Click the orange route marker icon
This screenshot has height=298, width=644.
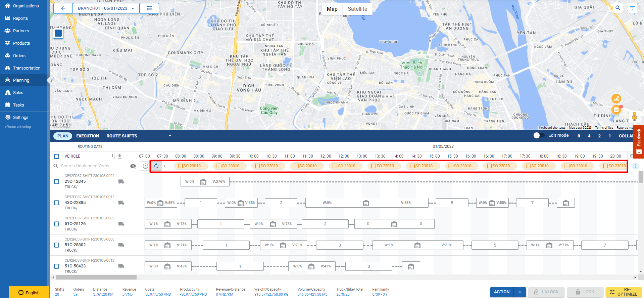click(616, 98)
